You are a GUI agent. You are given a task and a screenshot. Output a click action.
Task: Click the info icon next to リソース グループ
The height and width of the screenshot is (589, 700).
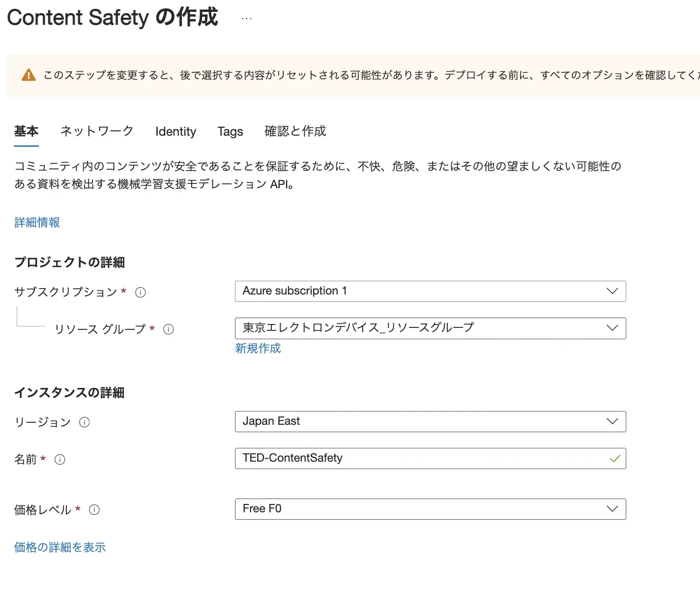[169, 329]
